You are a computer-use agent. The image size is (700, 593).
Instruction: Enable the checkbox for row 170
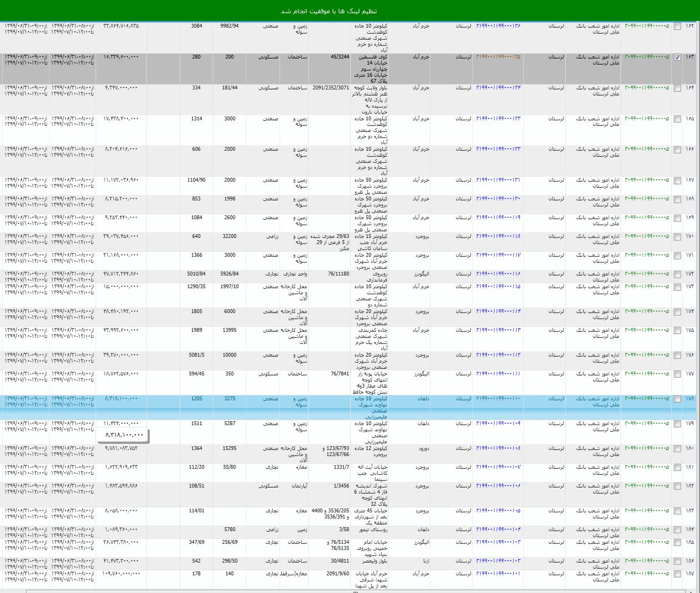pyautogui.click(x=677, y=237)
